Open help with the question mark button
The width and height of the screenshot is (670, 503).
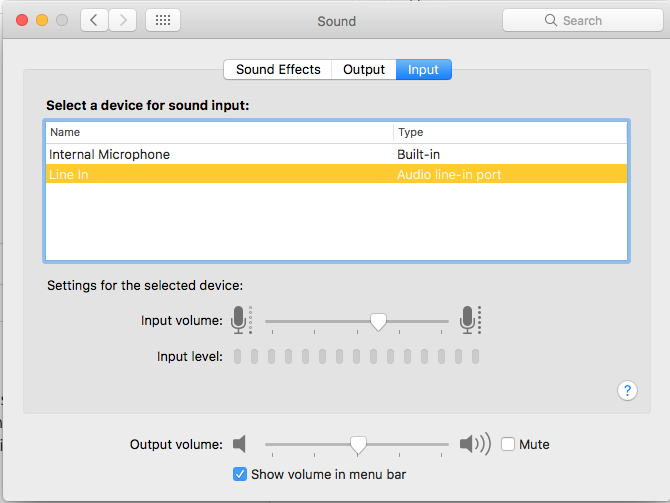pos(627,390)
